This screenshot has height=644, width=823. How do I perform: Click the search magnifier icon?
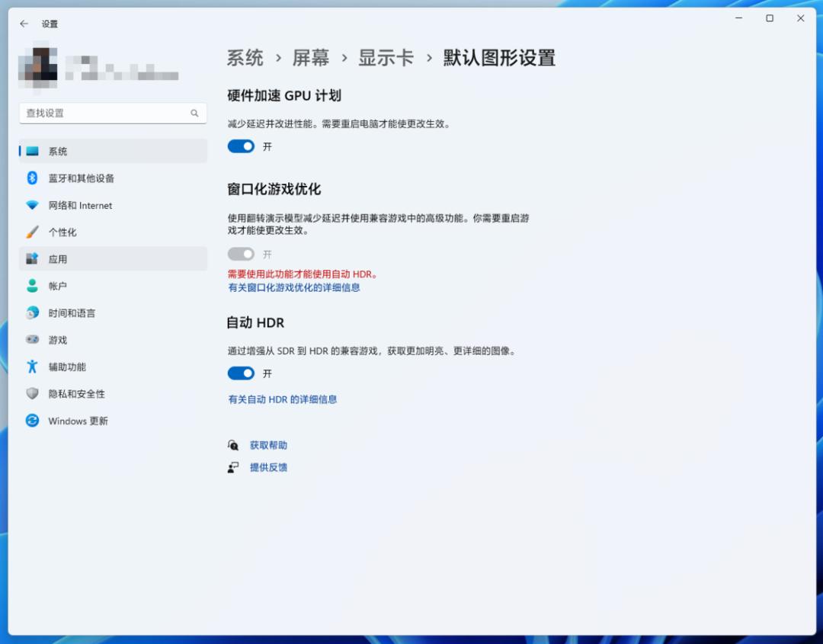195,114
